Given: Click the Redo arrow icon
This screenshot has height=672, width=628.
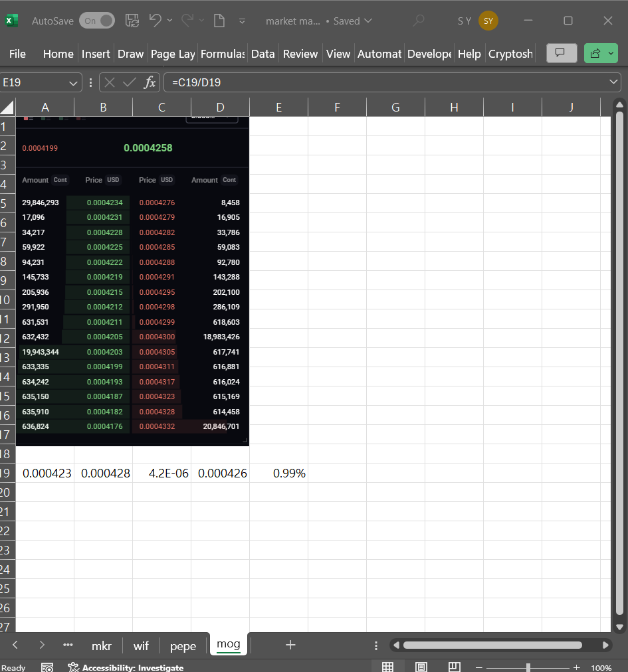Looking at the screenshot, I should click(x=187, y=20).
